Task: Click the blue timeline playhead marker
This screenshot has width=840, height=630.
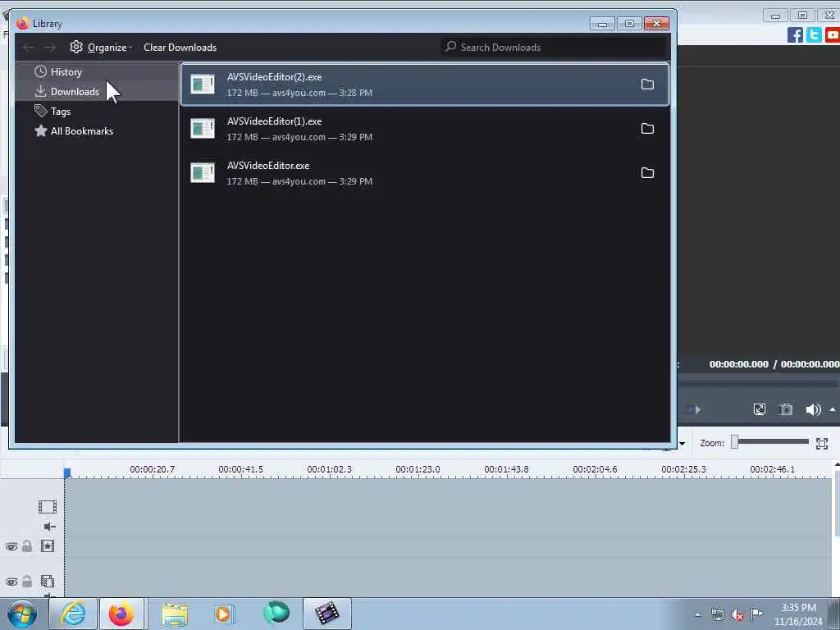Action: [67, 472]
